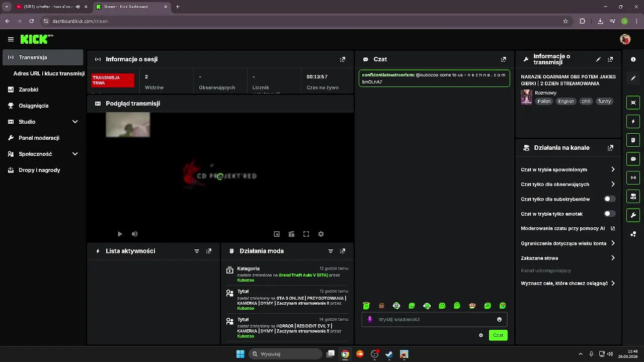Open chat settings gear beside Czat button

point(481,335)
